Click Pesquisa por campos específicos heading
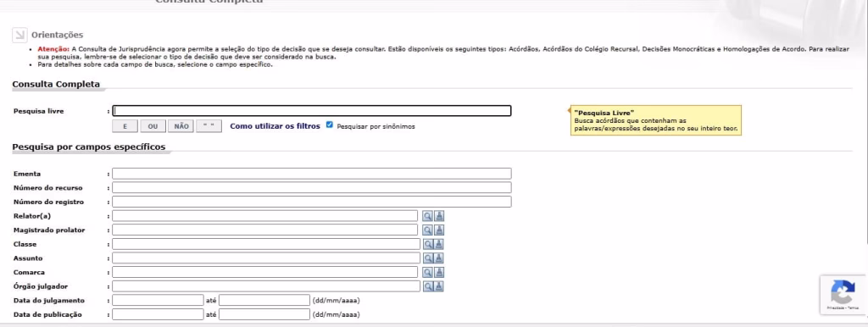 (x=88, y=147)
